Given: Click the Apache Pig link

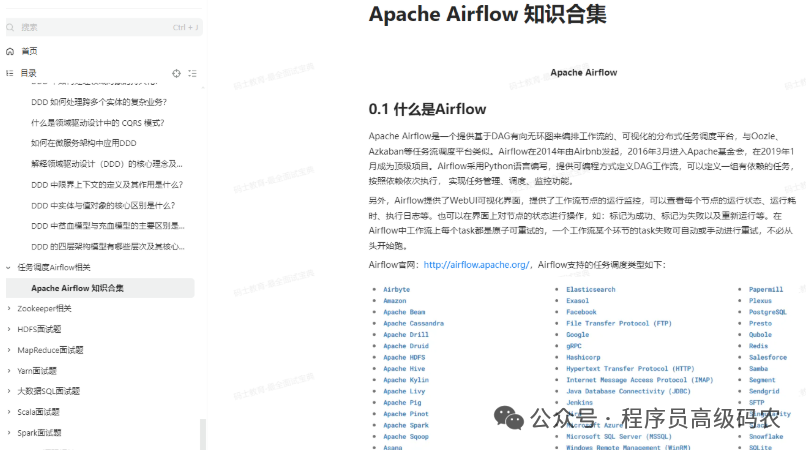Looking at the screenshot, I should point(402,403).
